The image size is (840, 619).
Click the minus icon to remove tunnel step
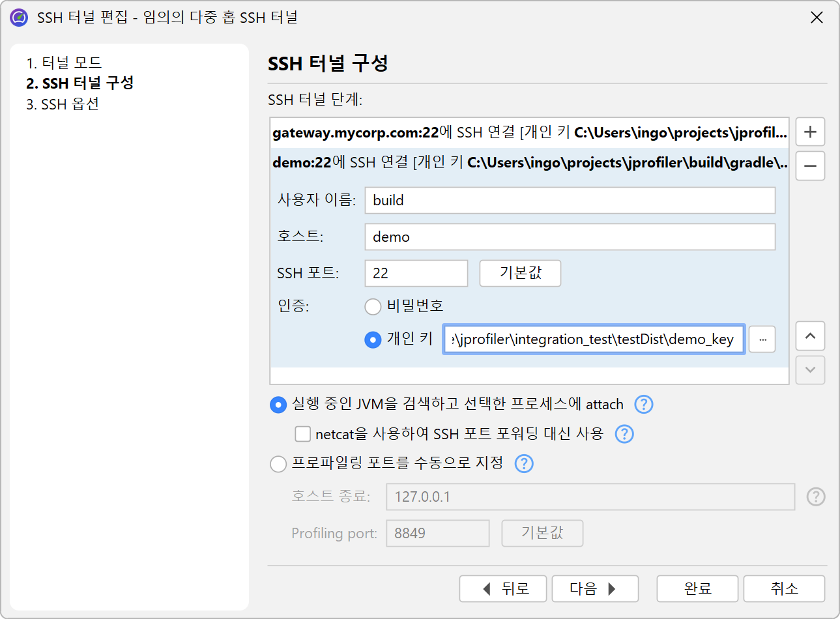pos(810,166)
